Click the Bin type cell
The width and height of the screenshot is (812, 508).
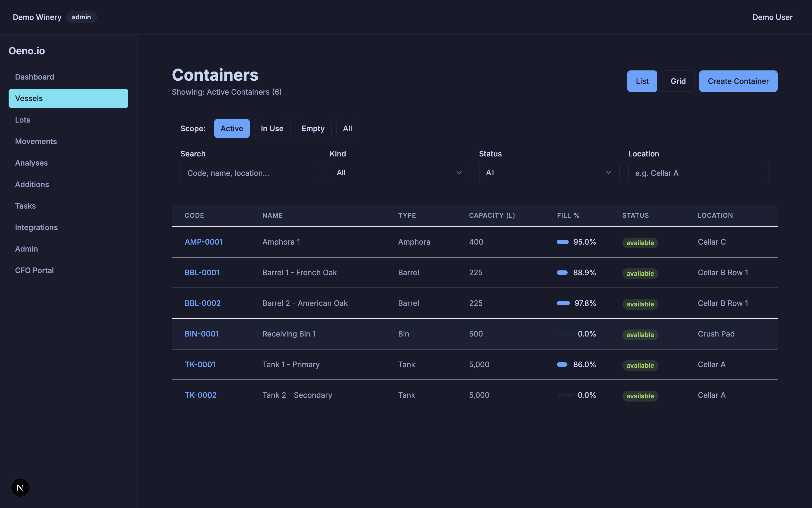pos(403,334)
